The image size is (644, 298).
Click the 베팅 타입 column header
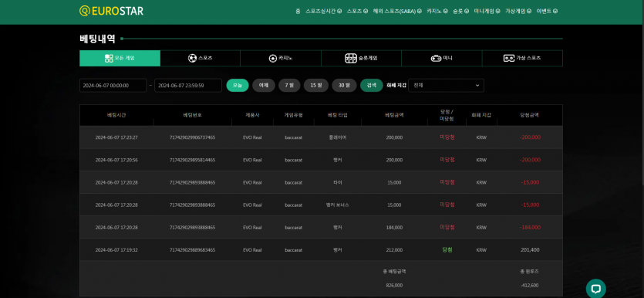[337, 115]
